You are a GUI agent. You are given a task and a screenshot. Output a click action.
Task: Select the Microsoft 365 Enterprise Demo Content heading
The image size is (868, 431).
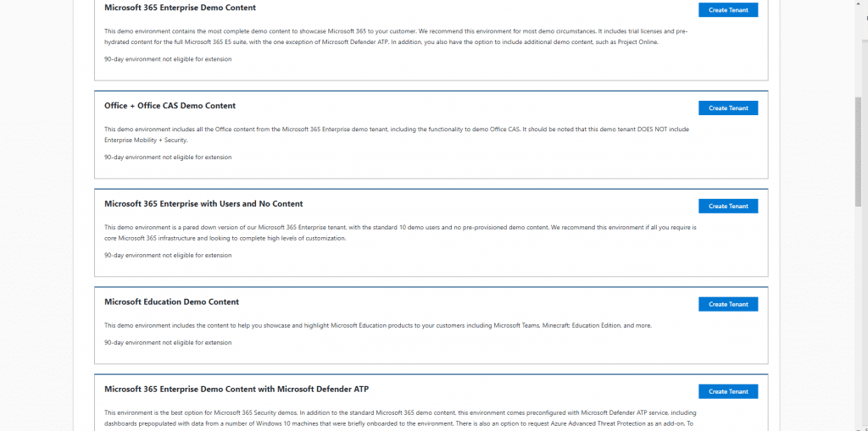click(180, 8)
